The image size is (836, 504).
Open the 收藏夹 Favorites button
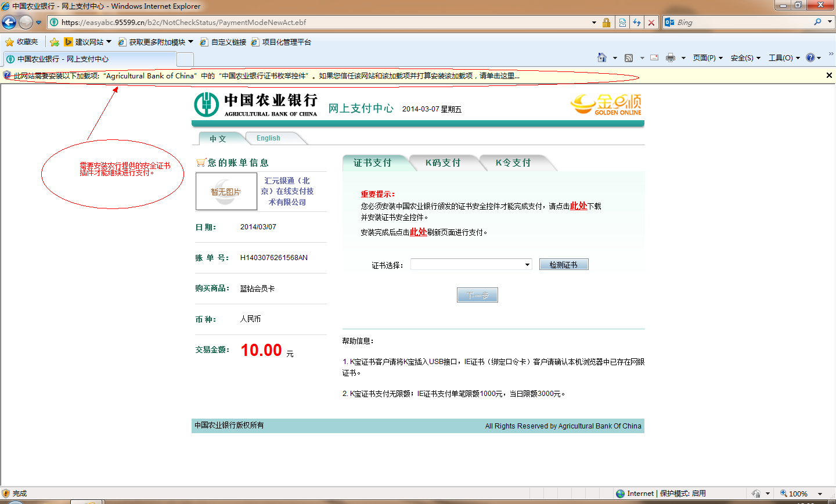pyautogui.click(x=21, y=42)
